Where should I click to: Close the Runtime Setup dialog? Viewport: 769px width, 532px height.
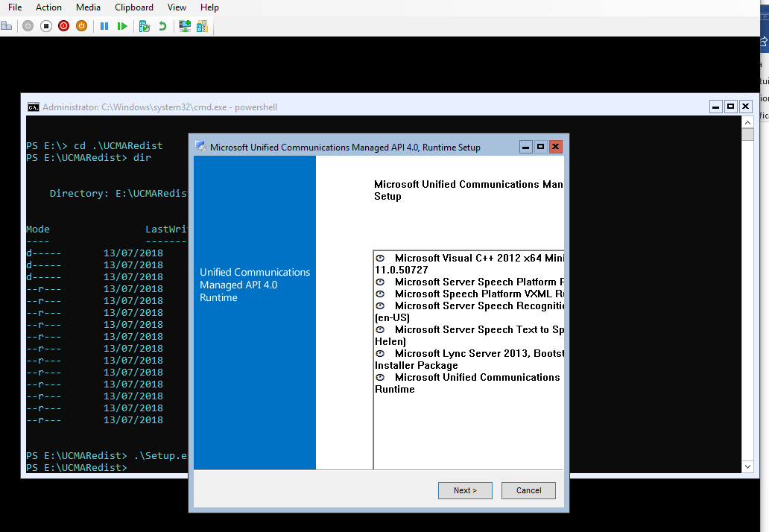(556, 147)
